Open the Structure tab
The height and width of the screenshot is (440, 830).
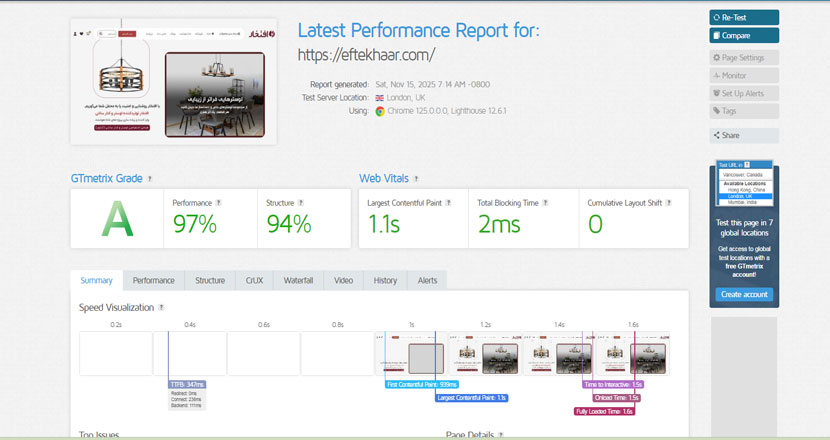(x=210, y=281)
